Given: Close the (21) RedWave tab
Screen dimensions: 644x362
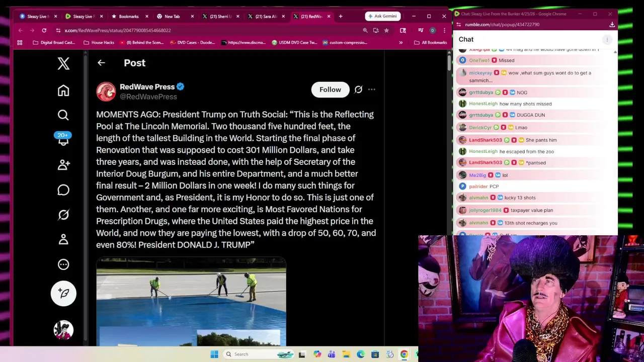Looking at the screenshot, I should pyautogui.click(x=329, y=16).
